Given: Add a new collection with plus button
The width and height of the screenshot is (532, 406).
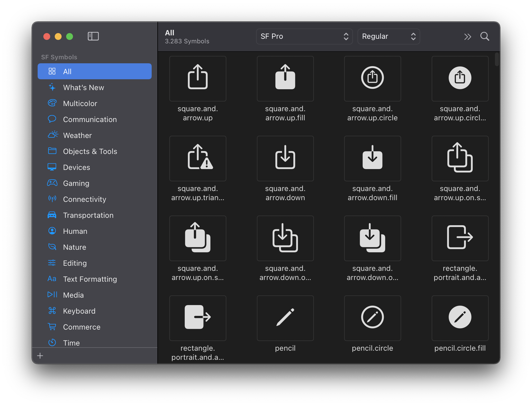Looking at the screenshot, I should click(x=40, y=356).
